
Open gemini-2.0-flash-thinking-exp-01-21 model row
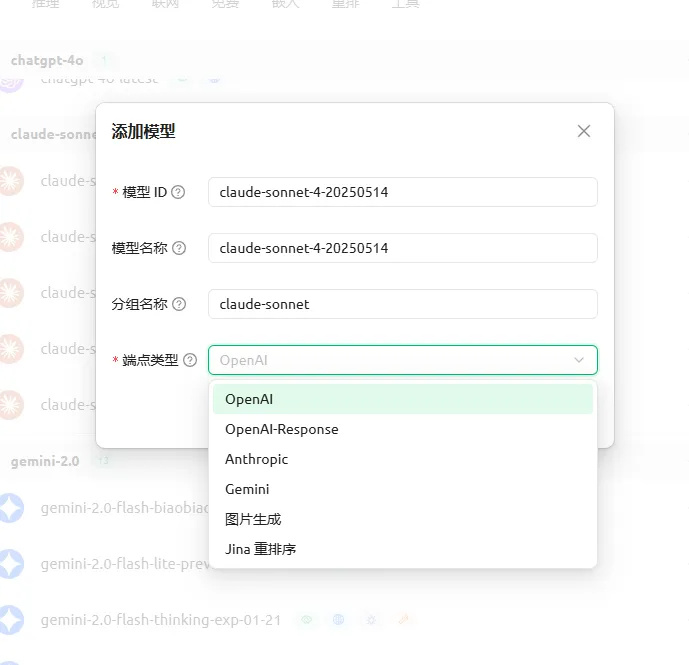point(161,620)
